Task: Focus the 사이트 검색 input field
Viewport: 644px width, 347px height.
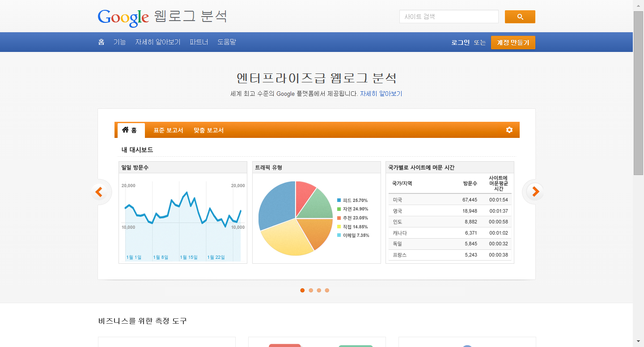Action: [x=449, y=17]
